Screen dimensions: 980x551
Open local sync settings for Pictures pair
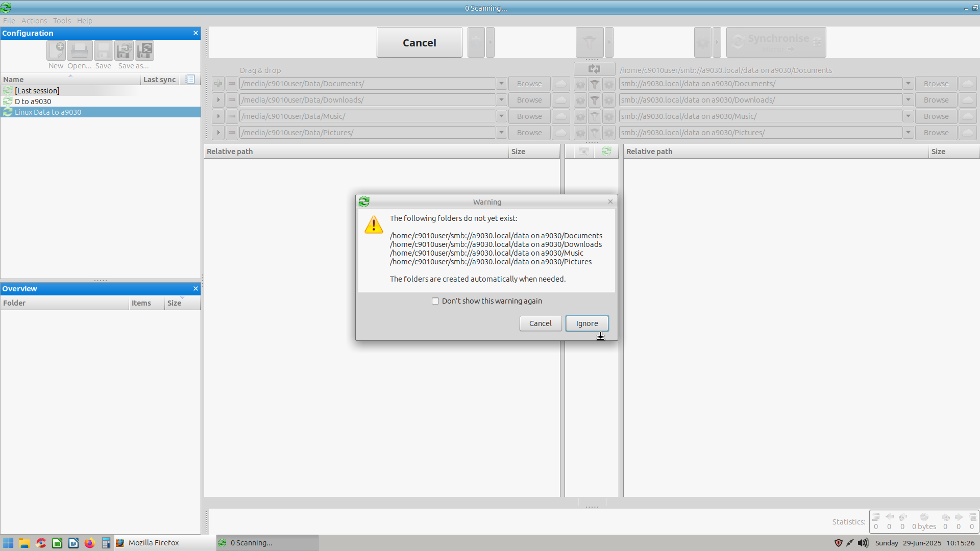point(609,133)
